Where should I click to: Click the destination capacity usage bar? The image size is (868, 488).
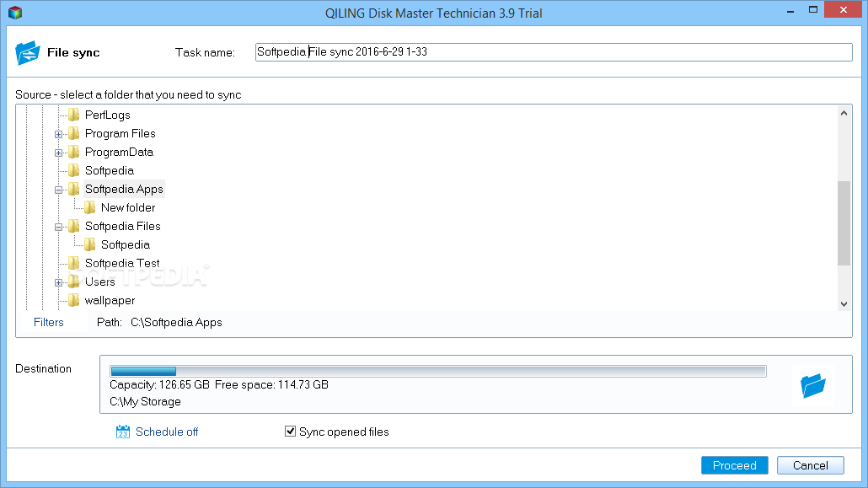438,371
